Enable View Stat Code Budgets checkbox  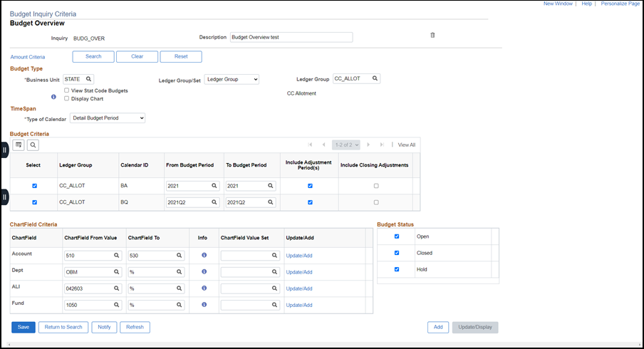coord(66,90)
